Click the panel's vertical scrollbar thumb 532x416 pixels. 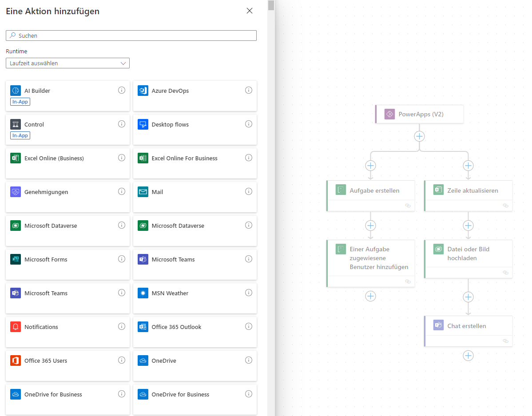271,5
